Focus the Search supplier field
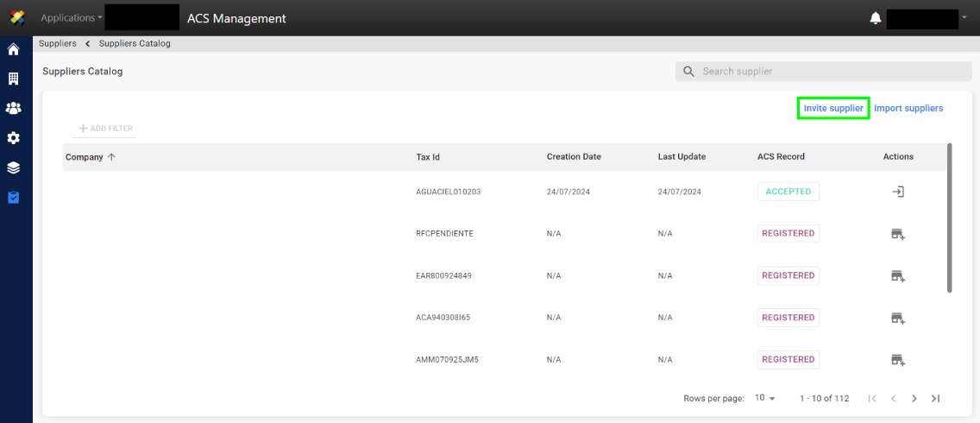Viewport: 980px width, 423px height. pyautogui.click(x=824, y=72)
